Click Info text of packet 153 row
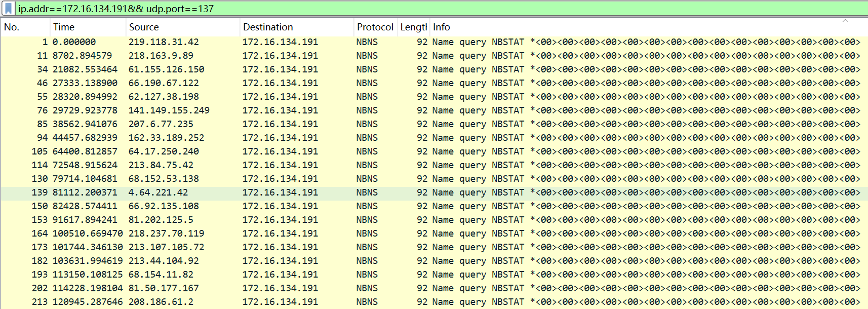This screenshot has height=309, width=868. point(646,220)
